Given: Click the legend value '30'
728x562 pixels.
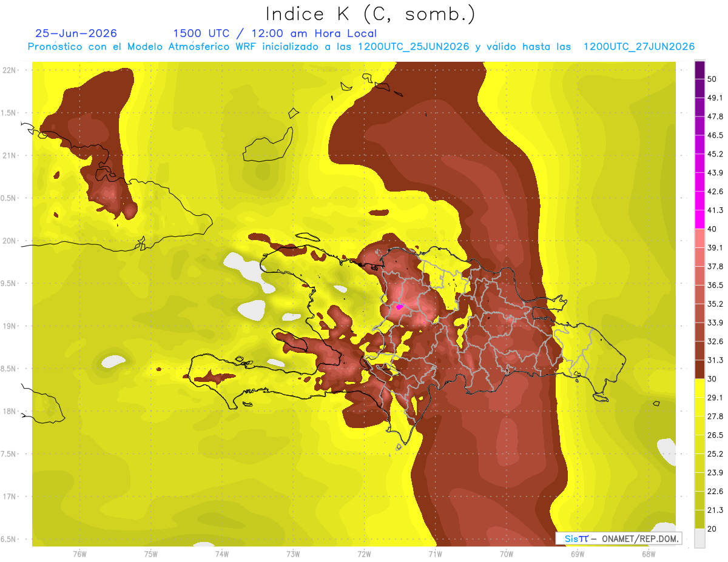Looking at the screenshot, I should [712, 379].
